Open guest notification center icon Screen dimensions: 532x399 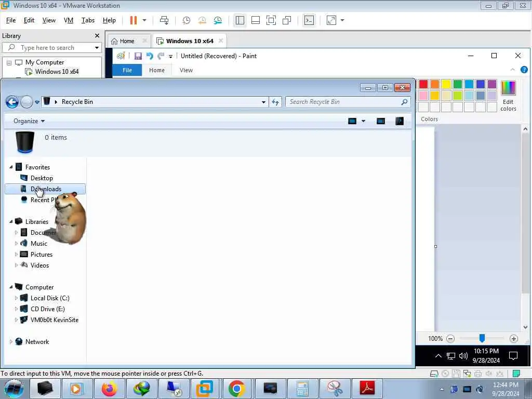(x=513, y=355)
